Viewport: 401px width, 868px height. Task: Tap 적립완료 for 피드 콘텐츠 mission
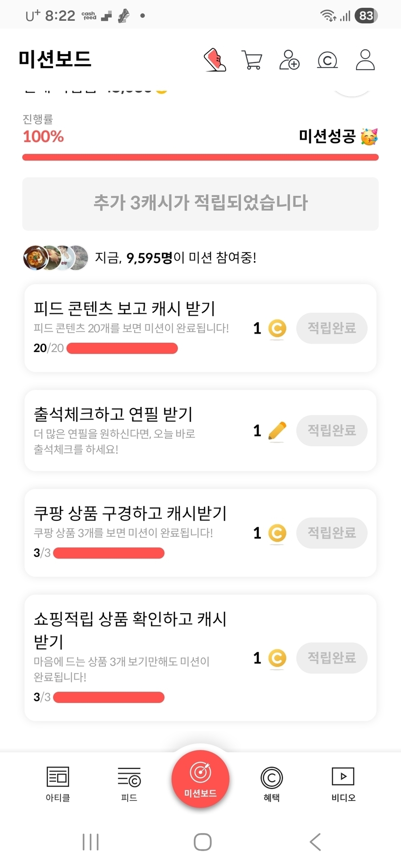[x=332, y=328]
